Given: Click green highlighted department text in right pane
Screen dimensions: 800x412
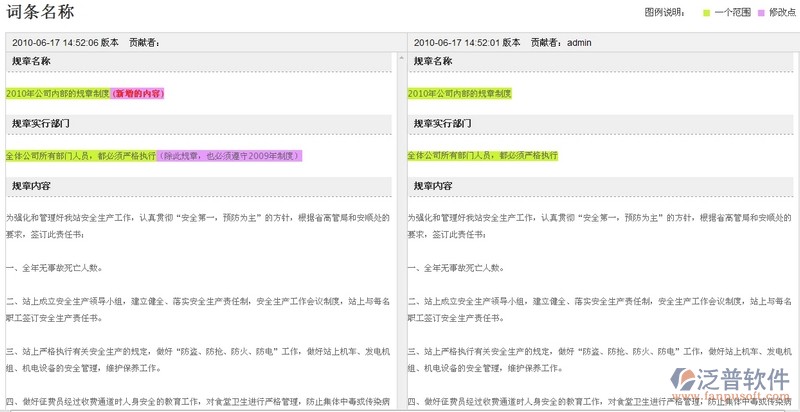Looking at the screenshot, I should pos(482,156).
